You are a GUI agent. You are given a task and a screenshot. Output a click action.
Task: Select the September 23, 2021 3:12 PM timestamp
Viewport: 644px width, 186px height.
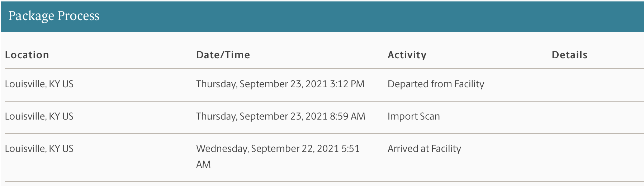[x=280, y=84]
